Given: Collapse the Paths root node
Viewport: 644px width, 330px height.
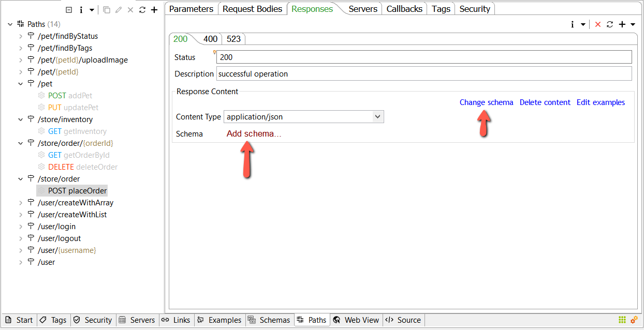Looking at the screenshot, I should point(10,24).
